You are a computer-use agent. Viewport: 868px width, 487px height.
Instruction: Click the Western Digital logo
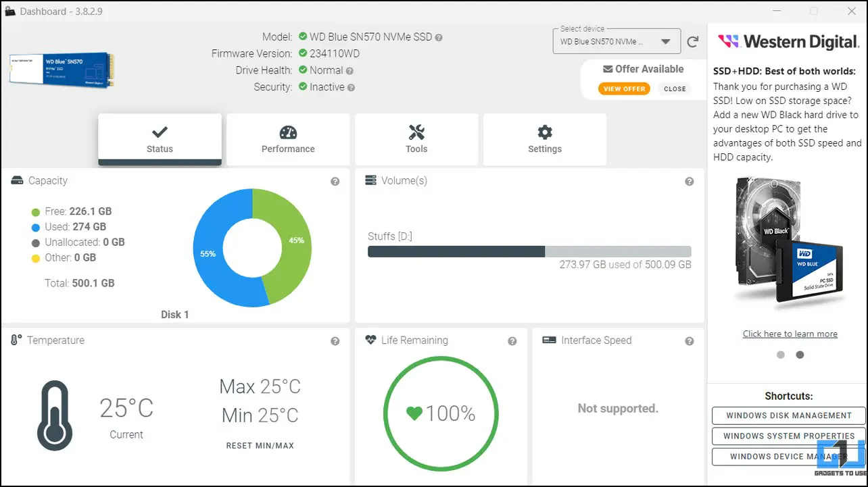click(x=788, y=43)
